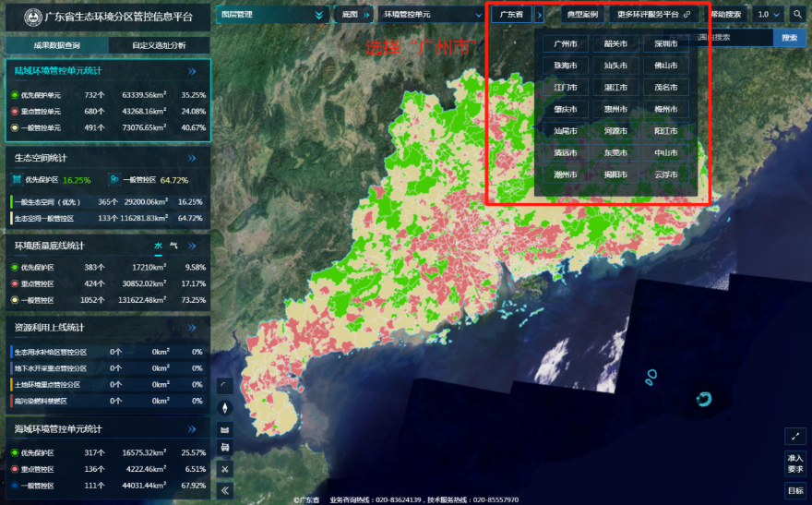The width and height of the screenshot is (812, 505).
Task: Click the measure/clear tools icon above collapse arrow
Action: [x=225, y=469]
